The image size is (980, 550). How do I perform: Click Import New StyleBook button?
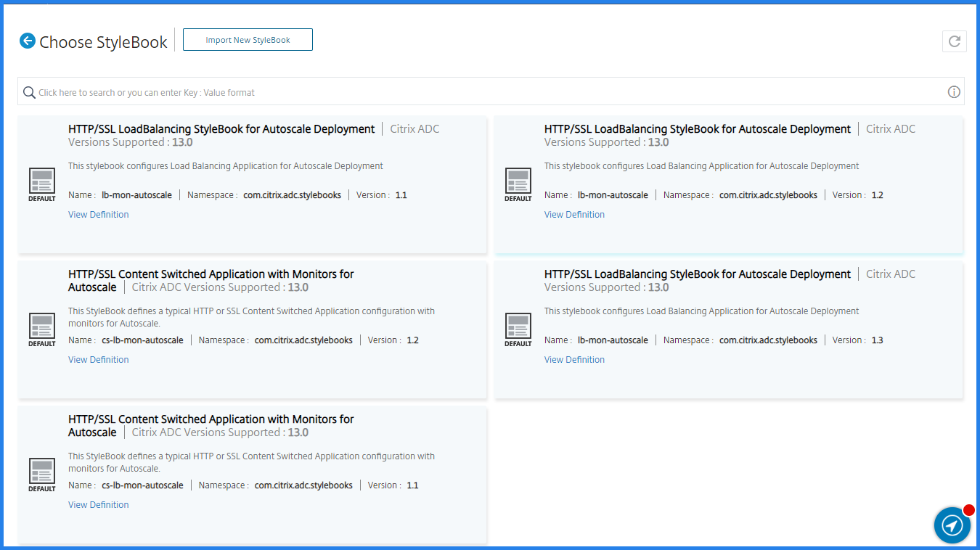[x=248, y=40]
